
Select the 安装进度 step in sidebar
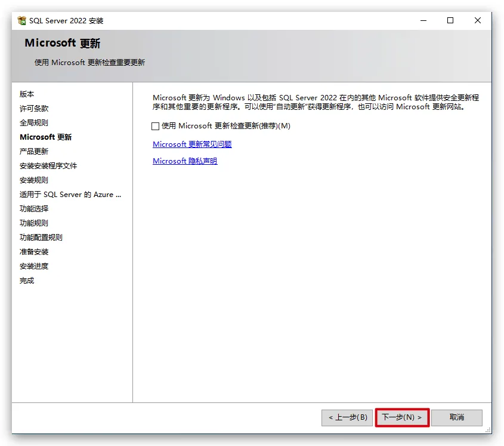(x=34, y=266)
